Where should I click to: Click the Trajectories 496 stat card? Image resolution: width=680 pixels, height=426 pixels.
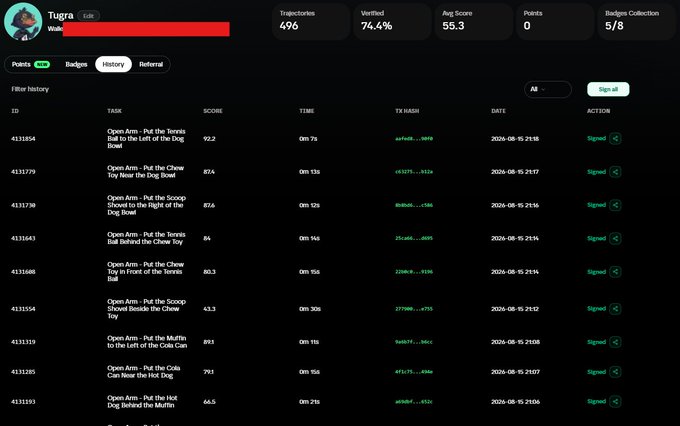(x=311, y=22)
